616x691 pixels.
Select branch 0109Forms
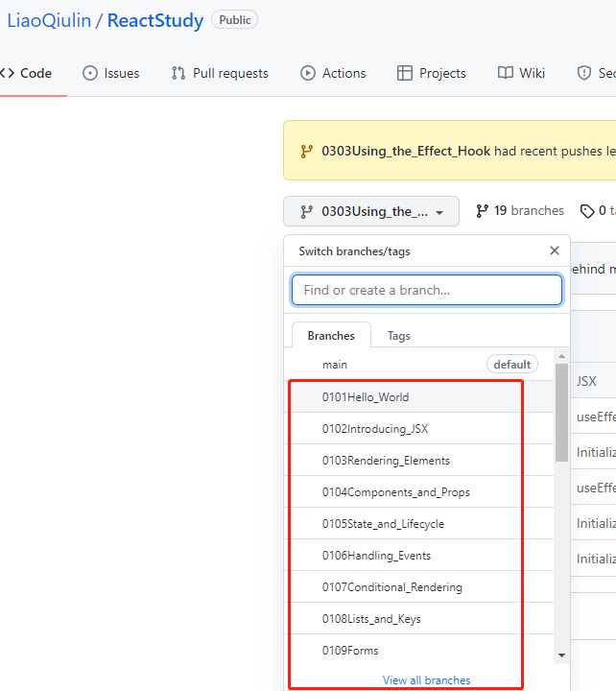click(x=418, y=651)
